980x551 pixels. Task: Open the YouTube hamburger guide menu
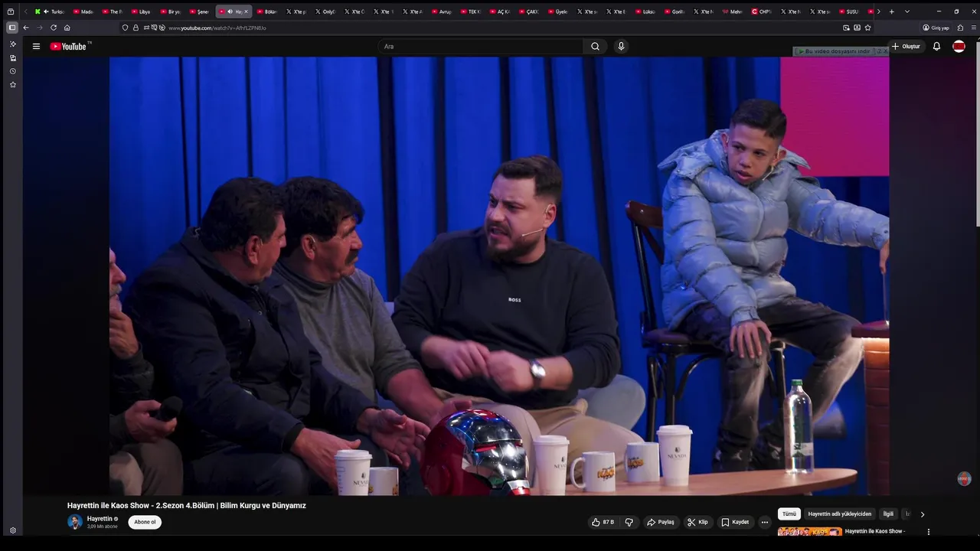coord(36,46)
